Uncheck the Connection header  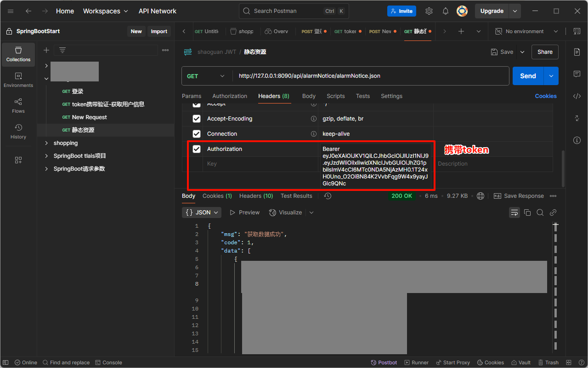(197, 134)
